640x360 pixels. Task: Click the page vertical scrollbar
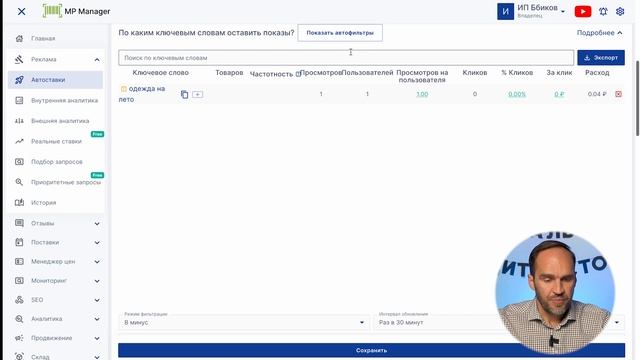(637, 99)
